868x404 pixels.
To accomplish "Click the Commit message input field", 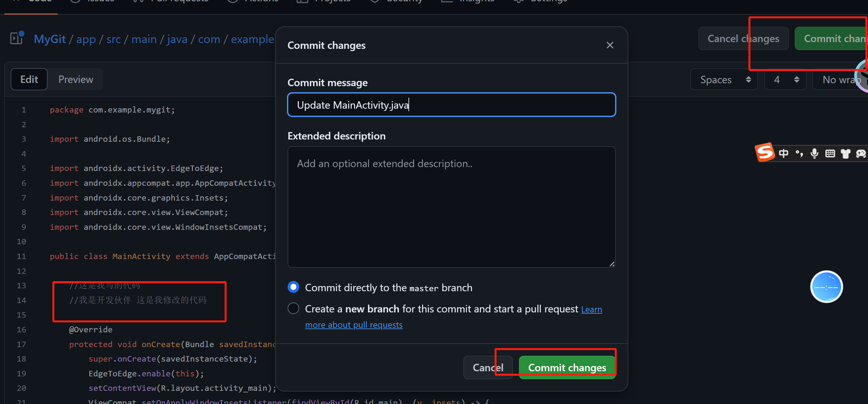I will 451,105.
